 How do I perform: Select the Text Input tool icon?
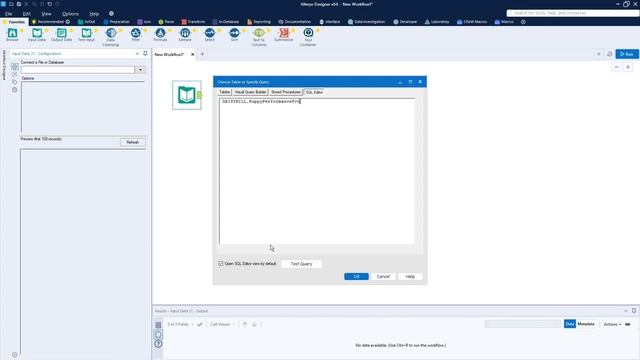[86, 34]
